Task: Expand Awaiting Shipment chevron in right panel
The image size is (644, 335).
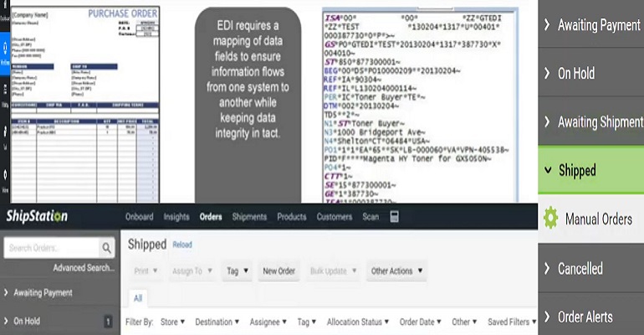Action: pos(547,121)
